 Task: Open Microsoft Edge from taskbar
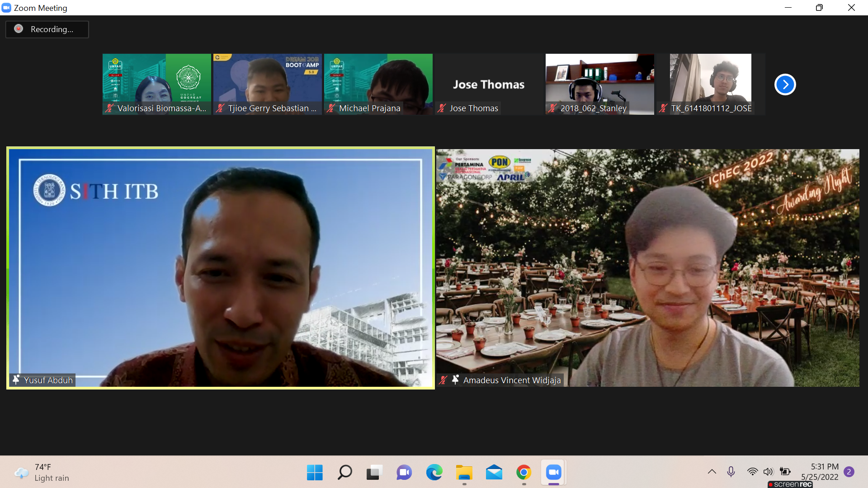[434, 473]
